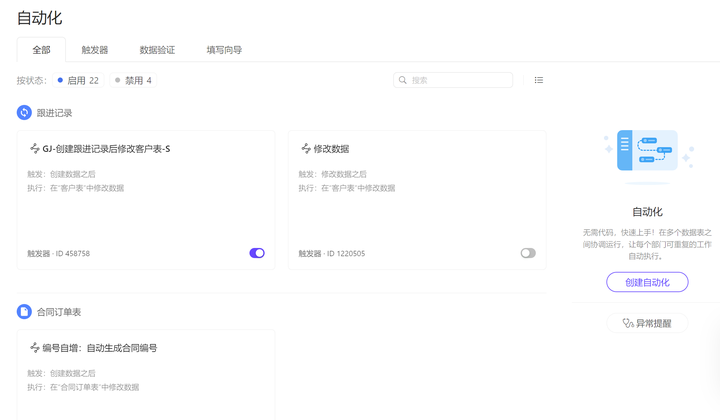This screenshot has width=720, height=420.
Task: Open the 数据验证 tab
Action: tap(157, 50)
